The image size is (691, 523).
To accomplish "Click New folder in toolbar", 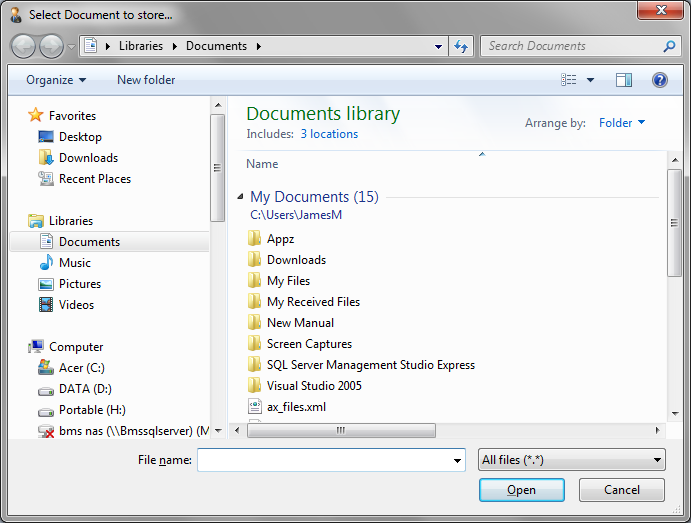I will tap(146, 80).
